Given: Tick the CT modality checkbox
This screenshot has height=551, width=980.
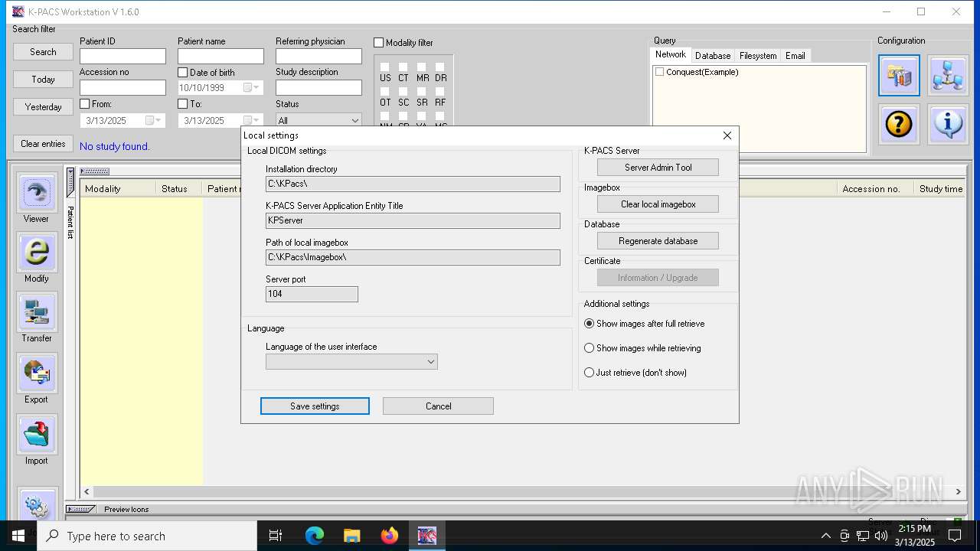Looking at the screenshot, I should [403, 67].
